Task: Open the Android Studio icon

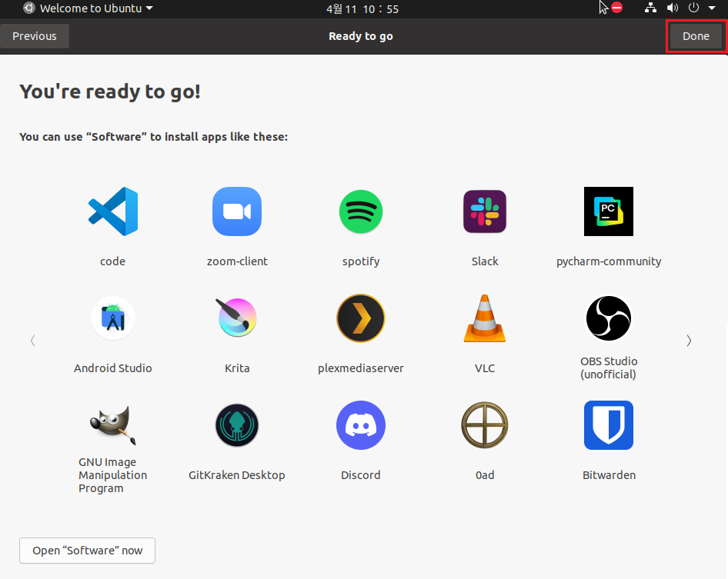Action: coord(113,318)
